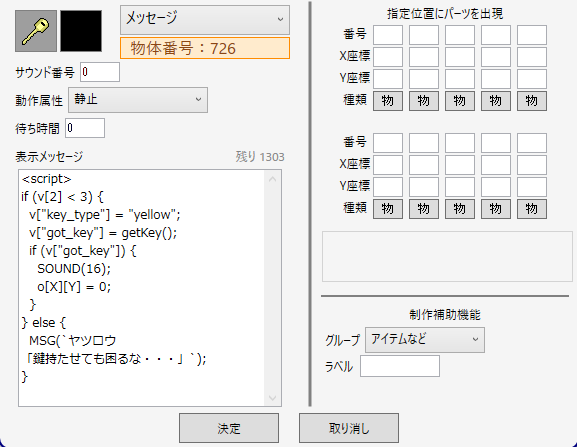Click first 番号 field in lower grid
The image size is (577, 447).
pyautogui.click(x=388, y=143)
